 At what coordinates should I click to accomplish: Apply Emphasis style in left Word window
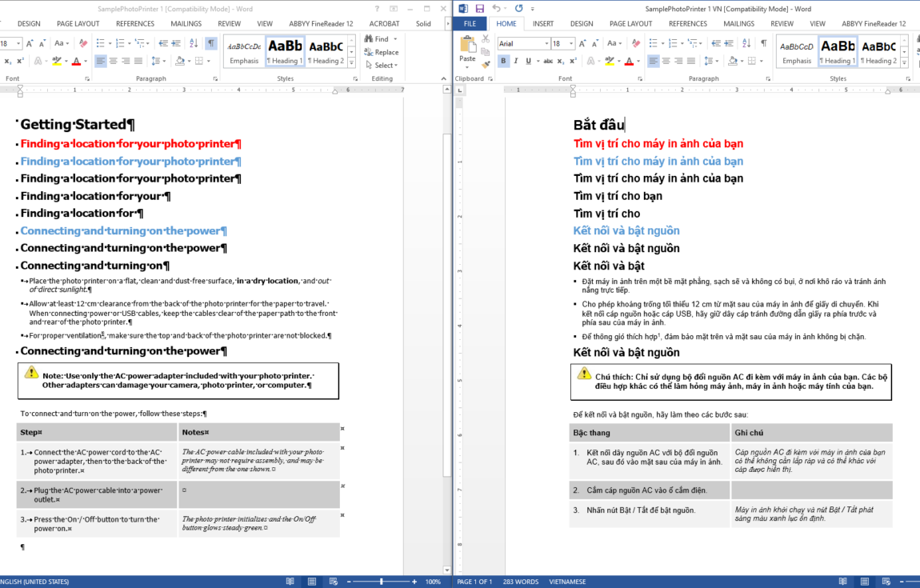(x=244, y=51)
